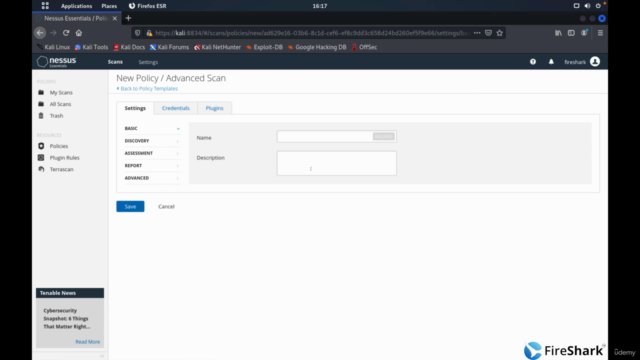Viewport: 640px width, 360px height.
Task: Click Read More in Tenable News
Action: pos(87,342)
